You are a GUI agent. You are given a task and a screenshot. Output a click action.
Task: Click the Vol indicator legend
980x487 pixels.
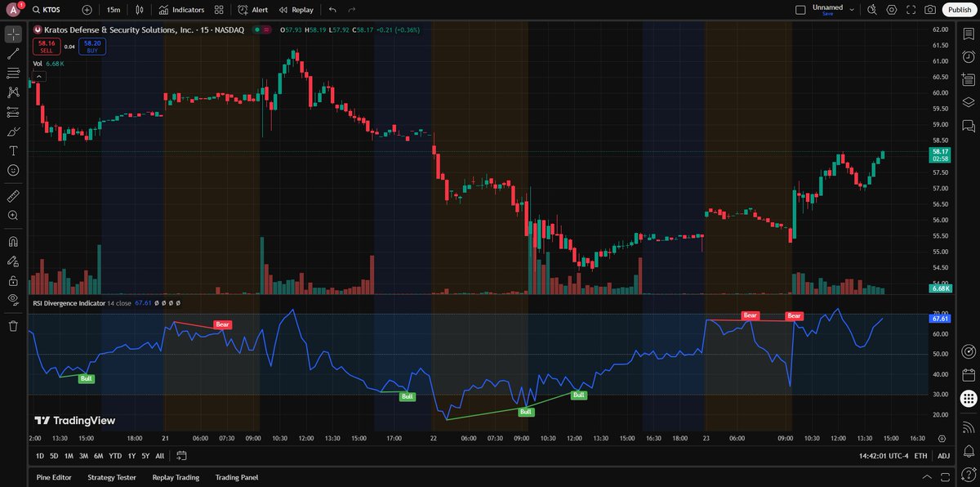38,63
